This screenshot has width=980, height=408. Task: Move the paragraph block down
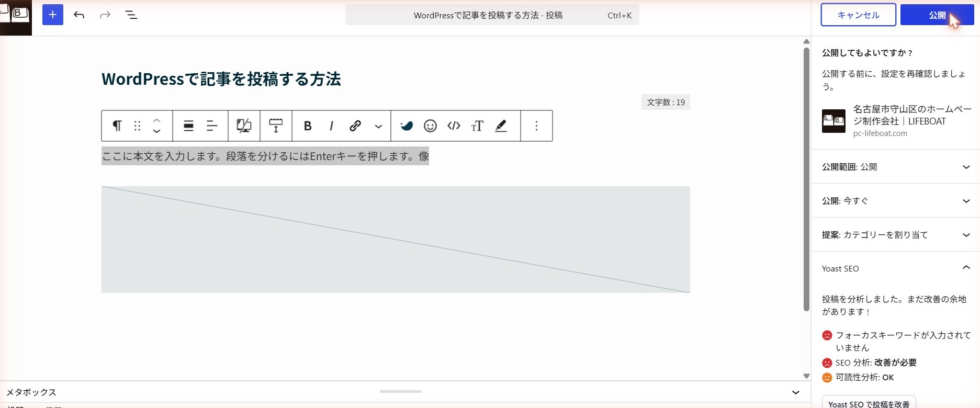pos(156,131)
